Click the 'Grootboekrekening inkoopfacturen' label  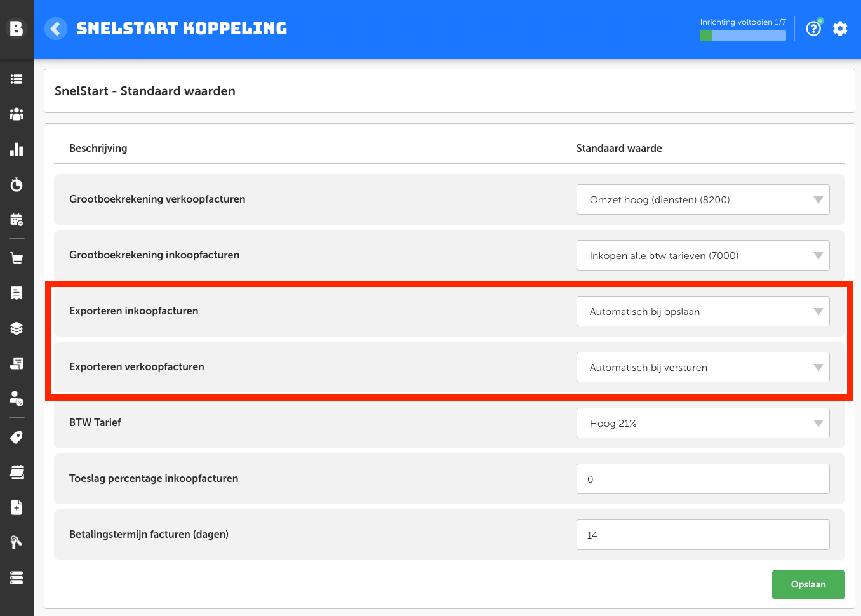(154, 255)
